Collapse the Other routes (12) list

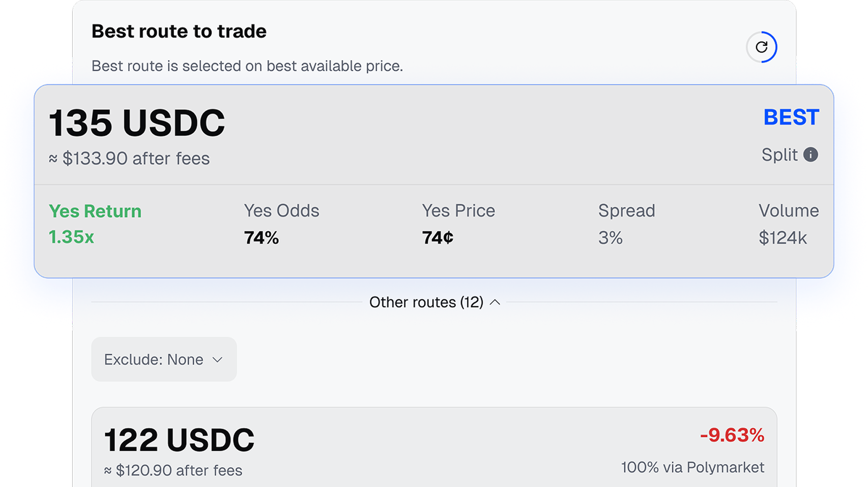(x=435, y=302)
